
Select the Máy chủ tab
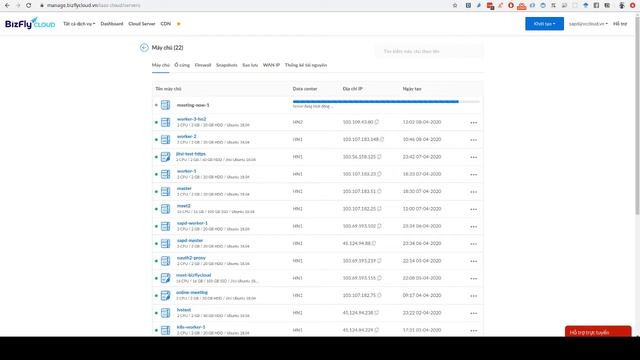pyautogui.click(x=160, y=65)
